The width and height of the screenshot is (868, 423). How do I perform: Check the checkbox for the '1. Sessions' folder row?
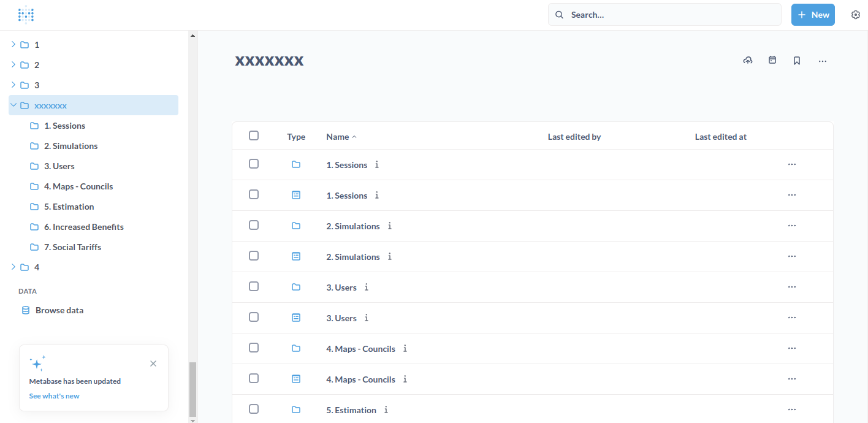(x=254, y=164)
